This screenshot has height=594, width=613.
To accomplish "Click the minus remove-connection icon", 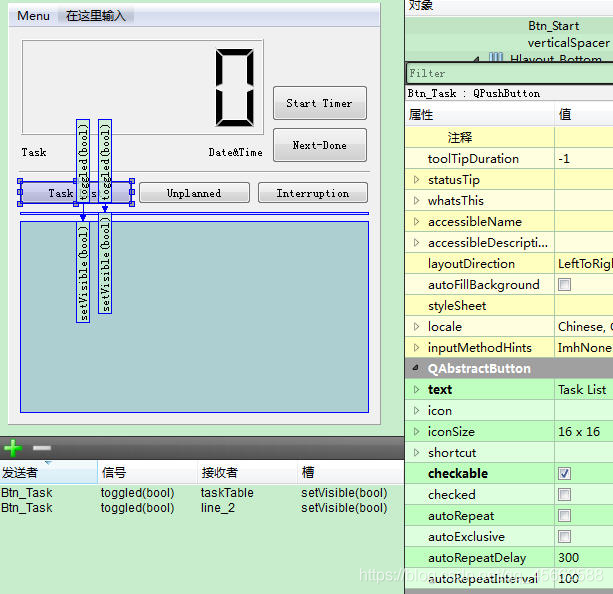I will 41,449.
